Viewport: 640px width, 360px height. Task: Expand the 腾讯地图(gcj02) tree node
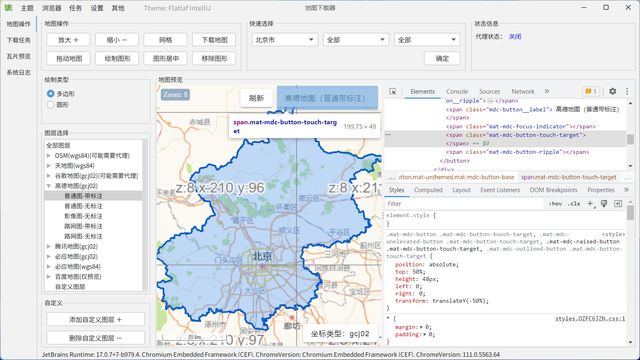49,247
